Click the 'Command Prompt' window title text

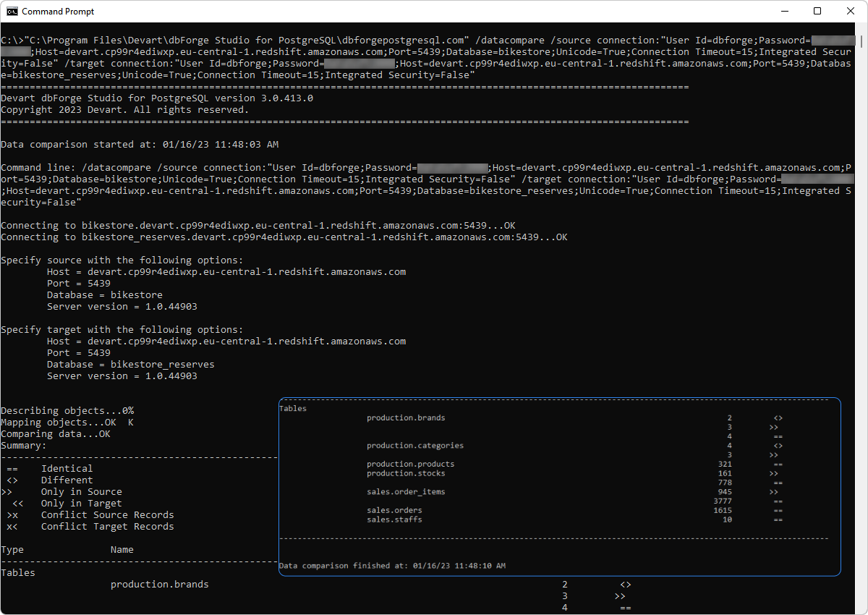pos(58,12)
